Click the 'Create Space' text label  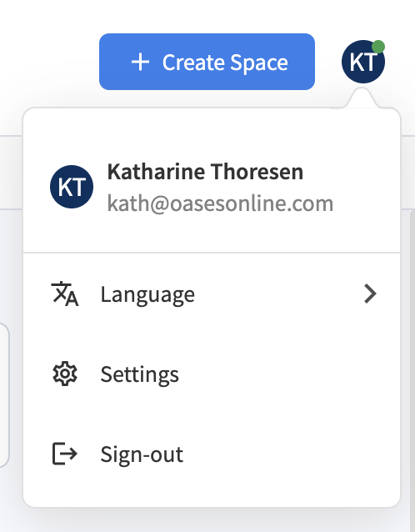(x=225, y=63)
